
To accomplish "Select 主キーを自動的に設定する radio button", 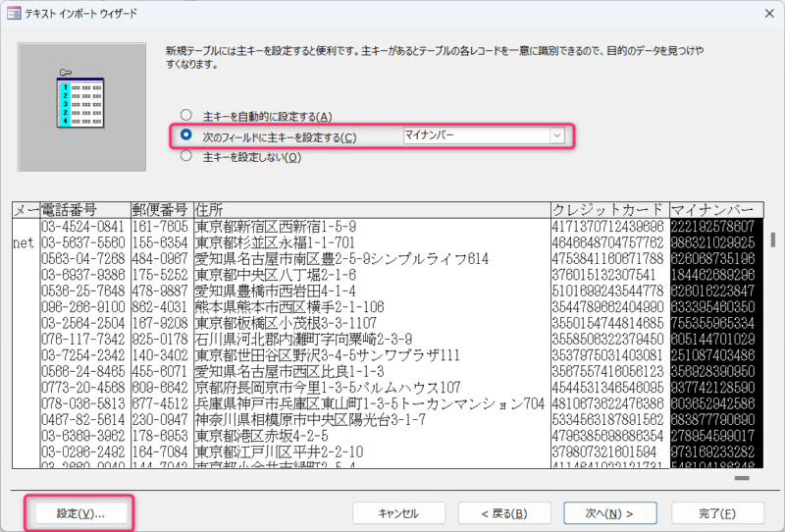I will click(186, 115).
